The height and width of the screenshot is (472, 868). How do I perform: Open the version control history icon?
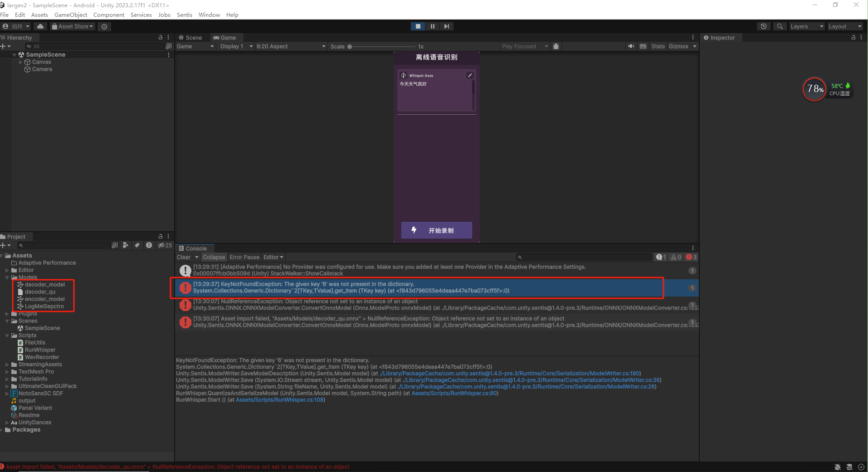coord(763,26)
